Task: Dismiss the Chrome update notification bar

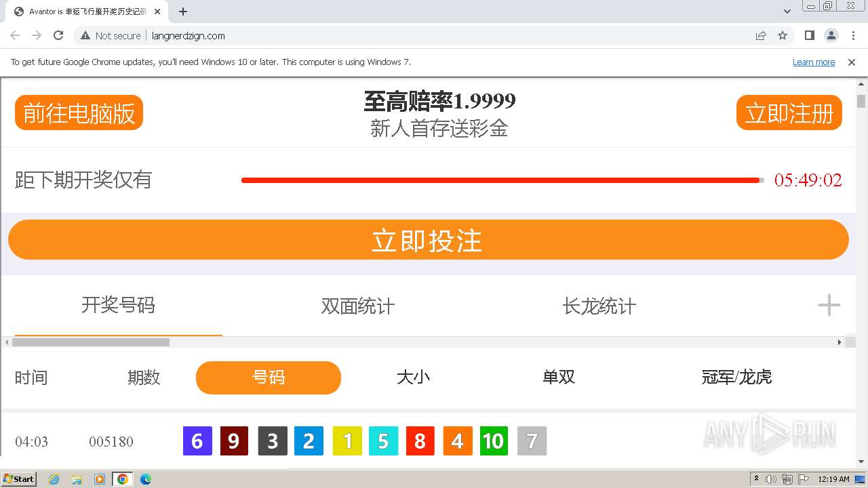Action: [x=852, y=62]
